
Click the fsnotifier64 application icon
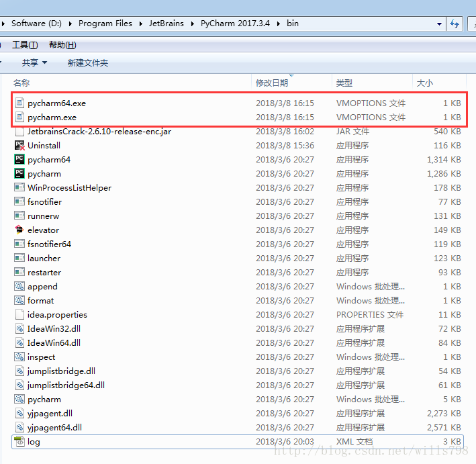click(x=19, y=244)
